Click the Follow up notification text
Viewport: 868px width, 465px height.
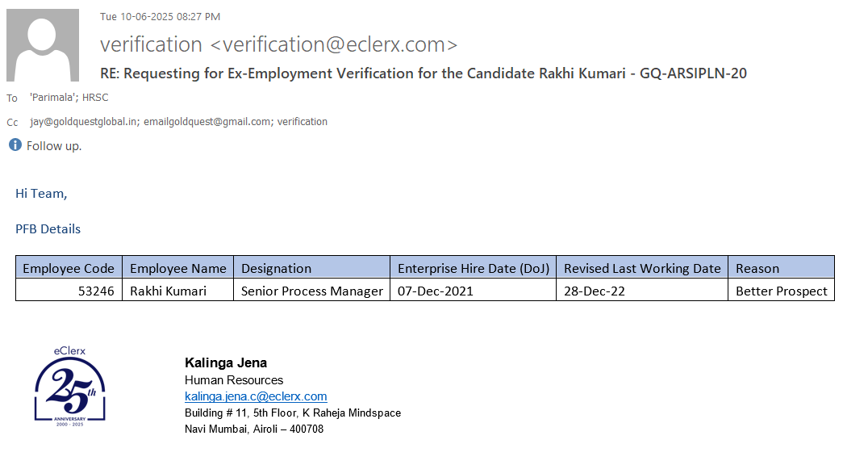pos(54,146)
